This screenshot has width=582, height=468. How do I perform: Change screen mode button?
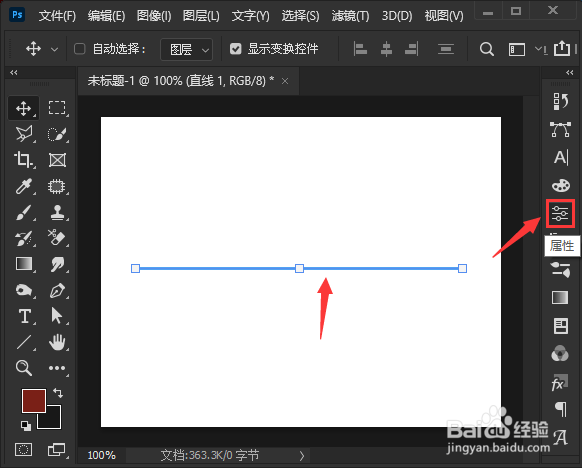56,449
